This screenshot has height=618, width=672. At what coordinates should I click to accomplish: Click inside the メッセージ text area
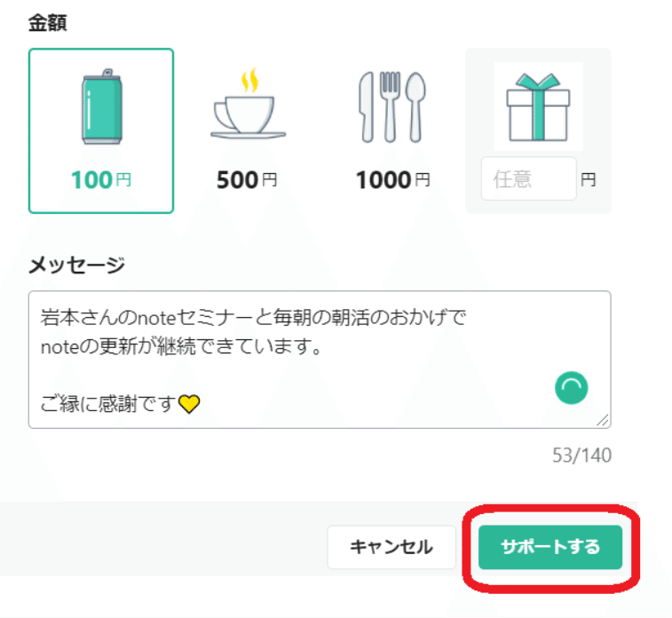coord(320,360)
